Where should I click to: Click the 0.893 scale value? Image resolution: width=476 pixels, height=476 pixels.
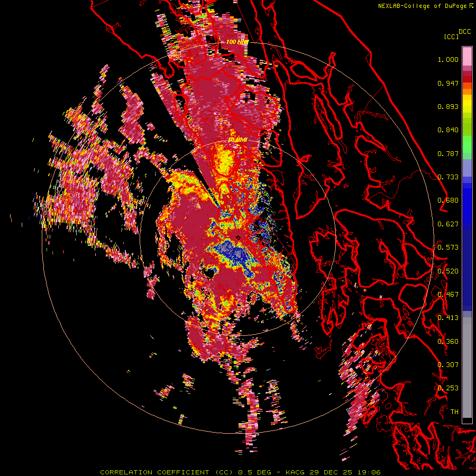[448, 106]
